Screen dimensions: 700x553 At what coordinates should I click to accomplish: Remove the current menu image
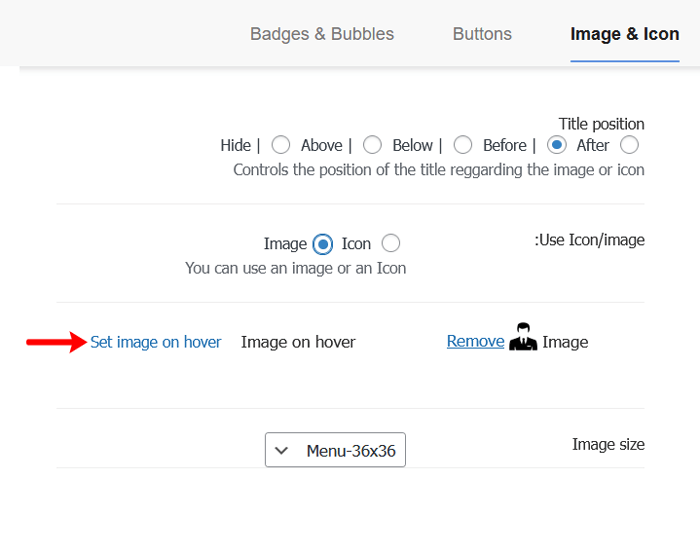point(475,341)
